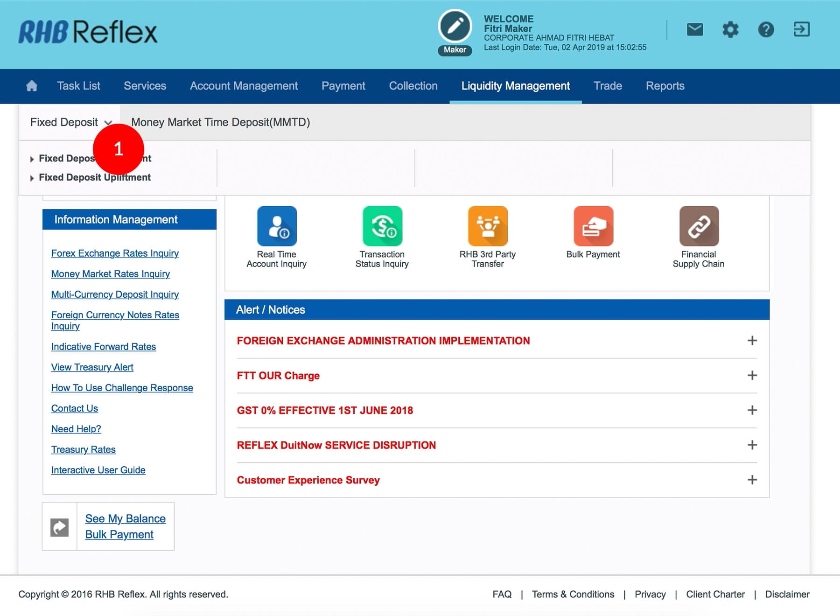The height and width of the screenshot is (616, 840).
Task: Log out using the exit icon
Action: click(x=801, y=30)
